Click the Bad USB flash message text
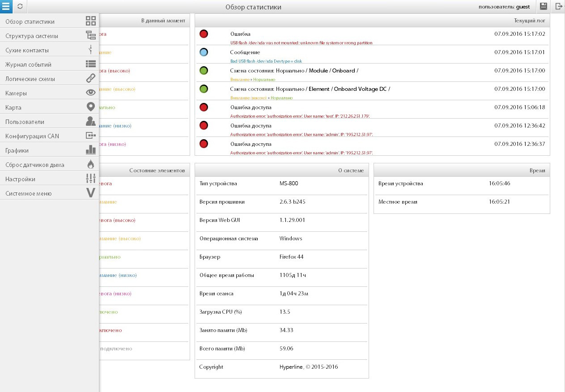 266,61
